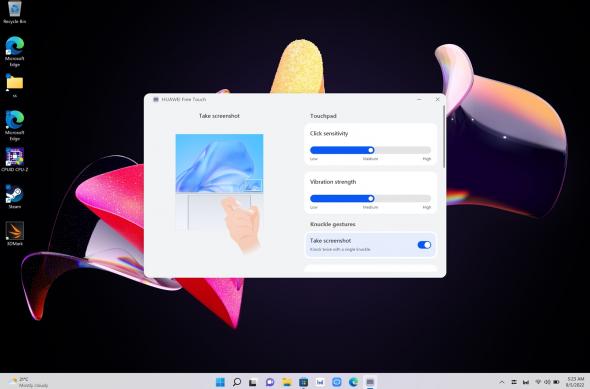This screenshot has width=590, height=389.
Task: Toggle the Take screenshot knuckle gesture switch
Action: [x=424, y=245]
